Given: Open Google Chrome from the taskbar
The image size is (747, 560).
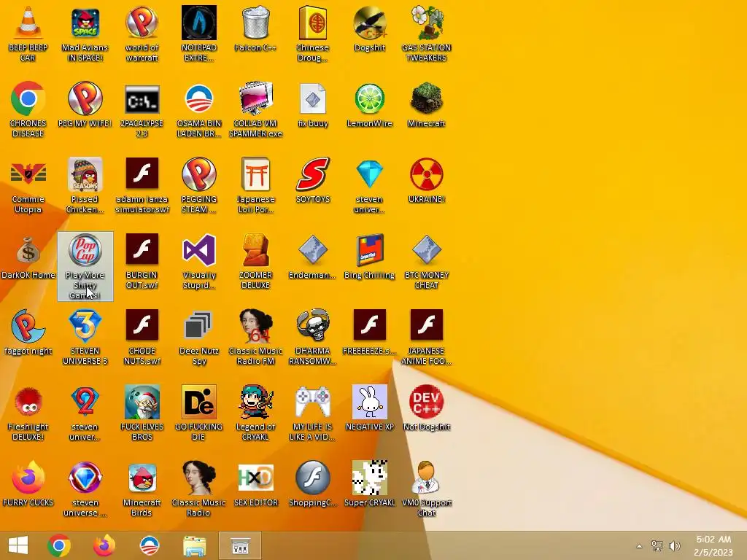Looking at the screenshot, I should [59, 545].
